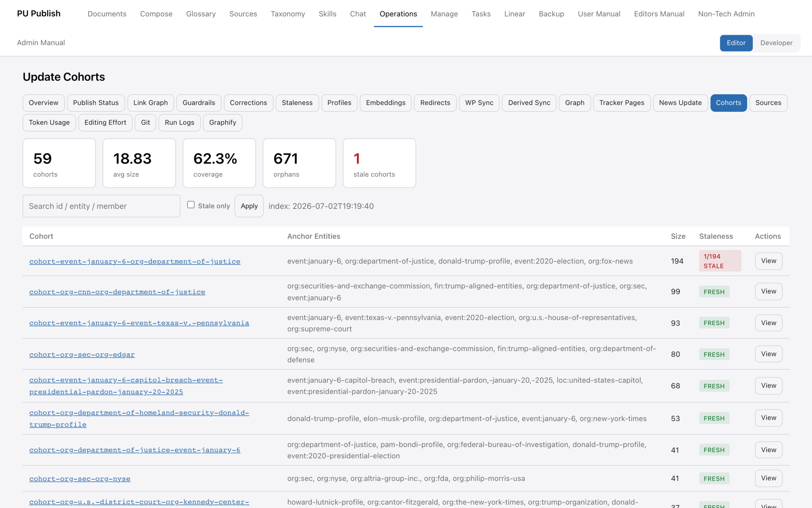The image size is (812, 508).
Task: Open the Admin Manual nav link
Action: [41, 43]
